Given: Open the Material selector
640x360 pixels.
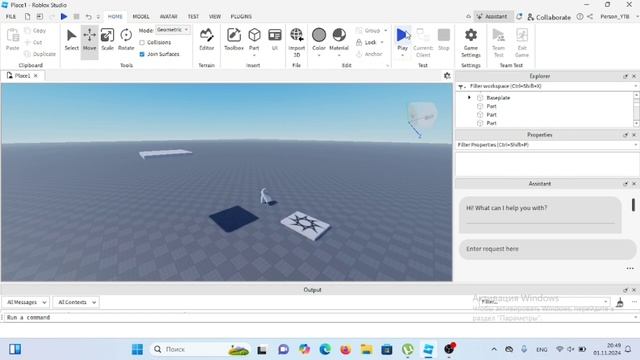Looking at the screenshot, I should (x=339, y=40).
